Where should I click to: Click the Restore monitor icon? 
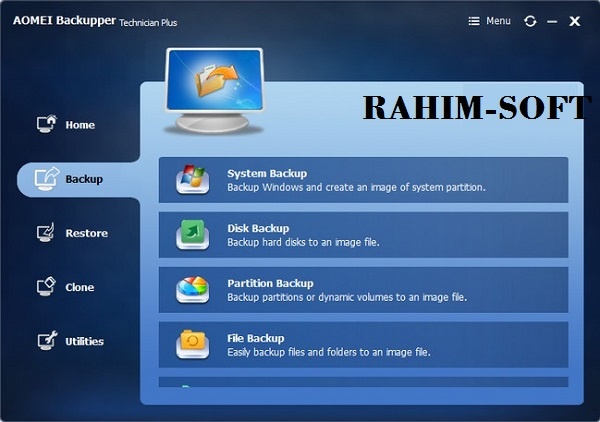point(46,233)
